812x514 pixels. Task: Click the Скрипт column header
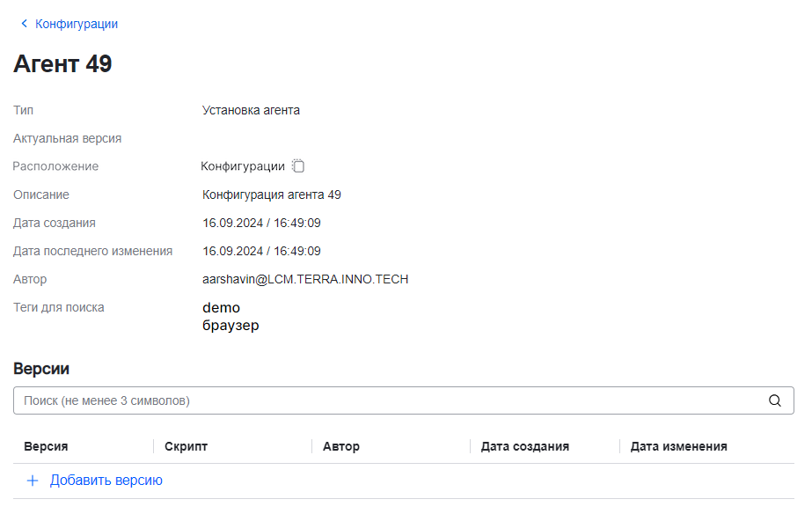coord(185,446)
